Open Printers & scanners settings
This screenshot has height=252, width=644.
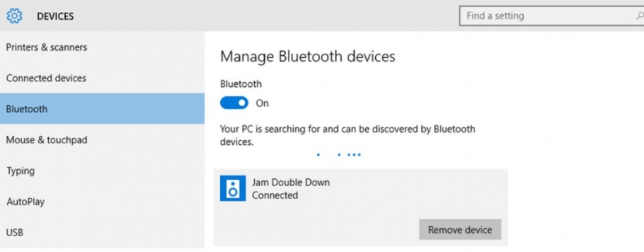[x=103, y=47]
